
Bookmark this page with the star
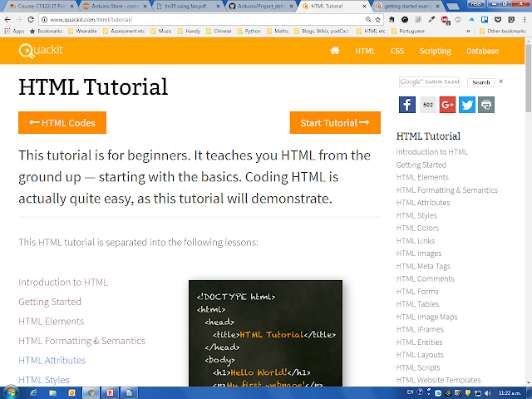pos(377,20)
